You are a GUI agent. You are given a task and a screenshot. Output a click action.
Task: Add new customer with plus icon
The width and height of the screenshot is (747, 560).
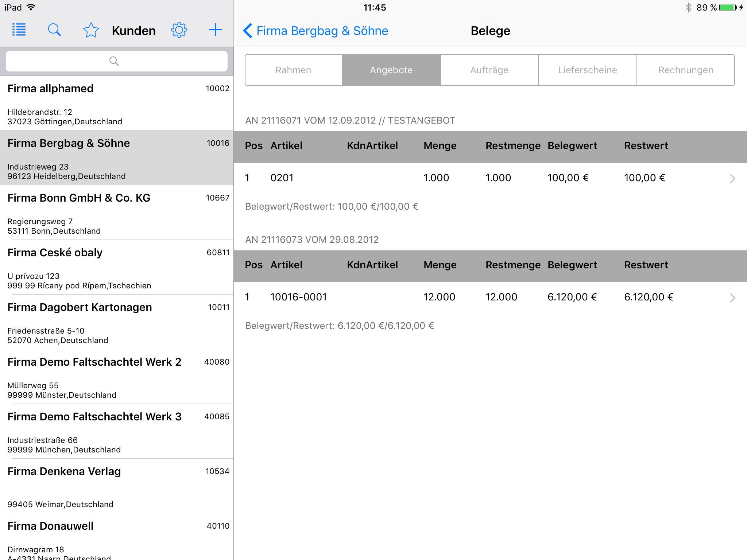tap(215, 30)
